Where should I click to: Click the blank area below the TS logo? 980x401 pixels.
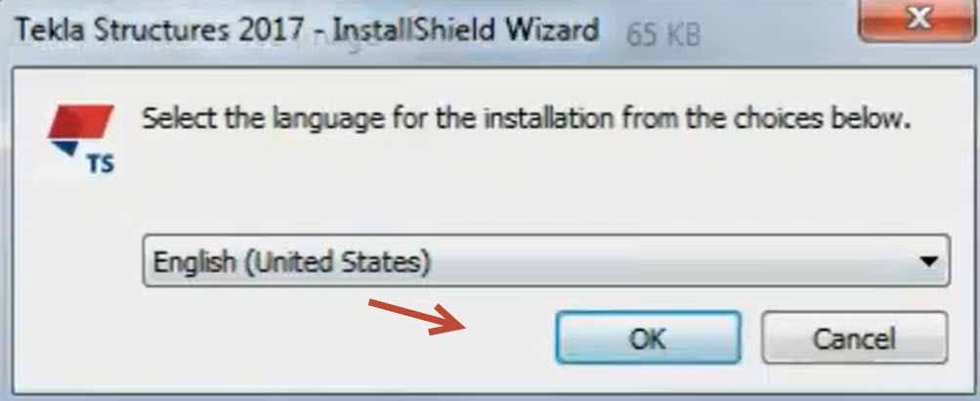[81, 263]
